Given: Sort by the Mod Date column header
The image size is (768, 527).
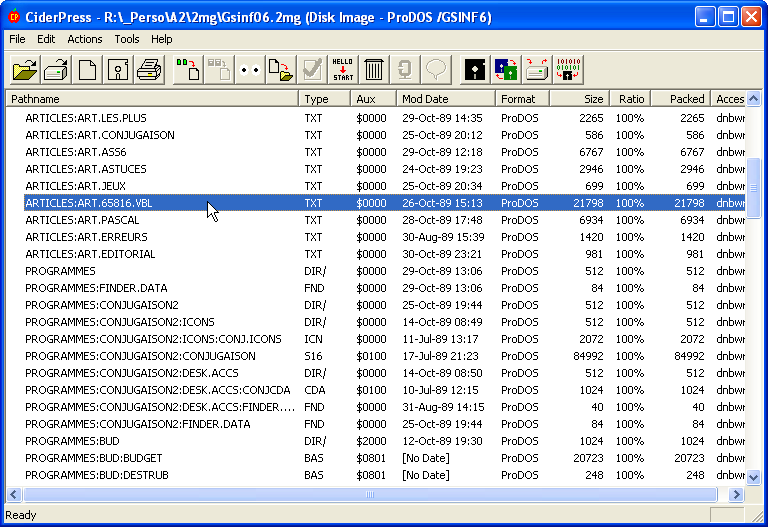Looking at the screenshot, I should click(x=446, y=99).
